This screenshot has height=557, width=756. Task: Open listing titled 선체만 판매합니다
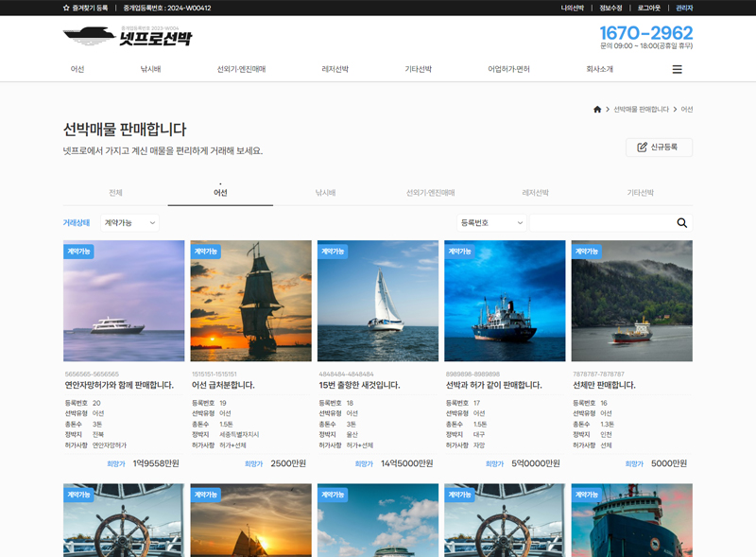click(604, 386)
